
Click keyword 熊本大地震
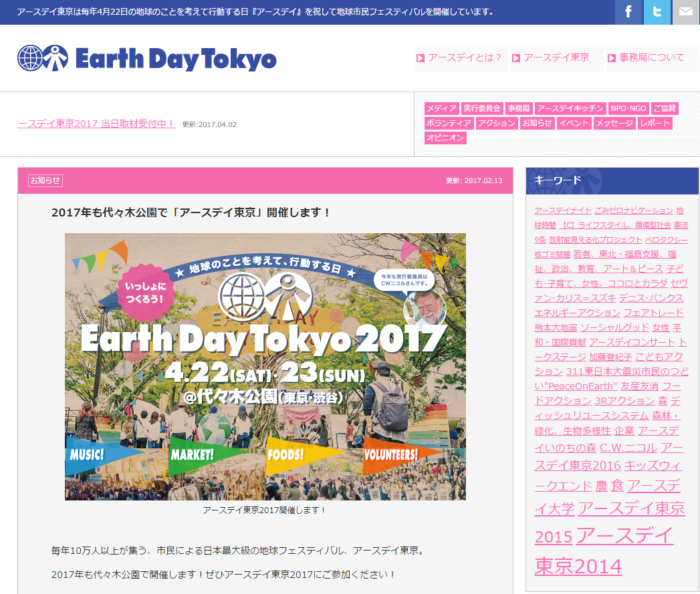coord(556,327)
